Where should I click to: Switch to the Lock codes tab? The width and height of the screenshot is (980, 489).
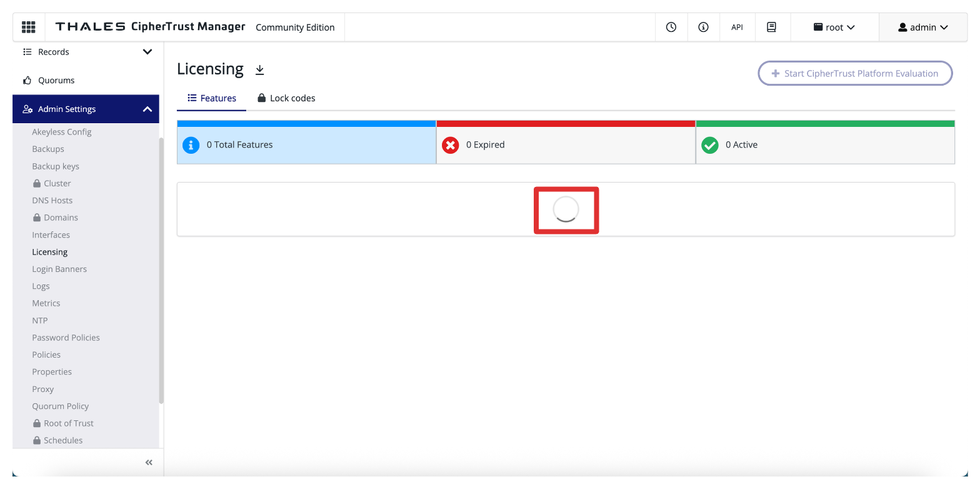[286, 98]
